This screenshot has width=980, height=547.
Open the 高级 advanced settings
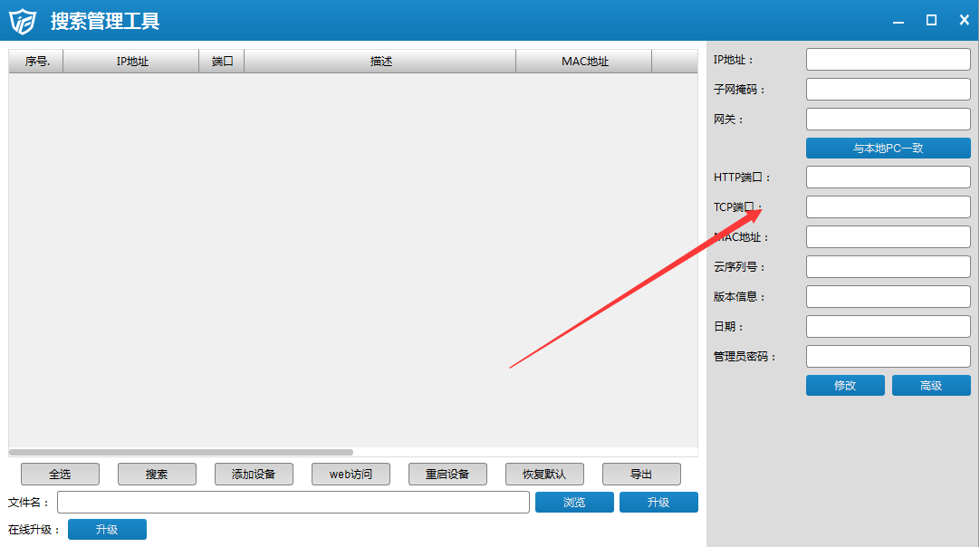930,386
